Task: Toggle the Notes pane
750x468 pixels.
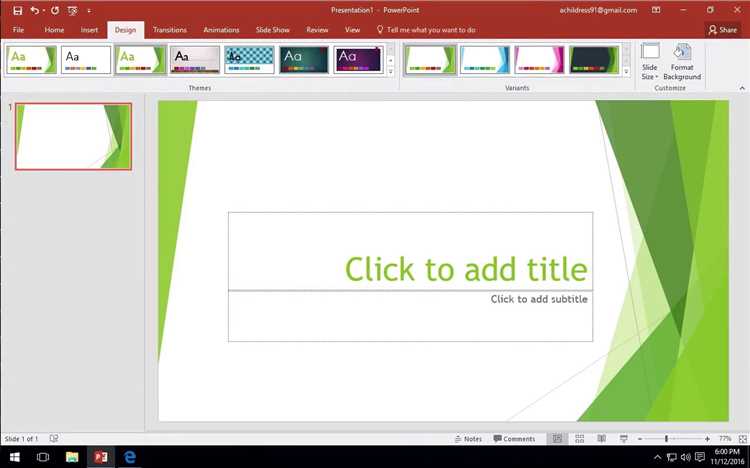Action: click(468, 438)
